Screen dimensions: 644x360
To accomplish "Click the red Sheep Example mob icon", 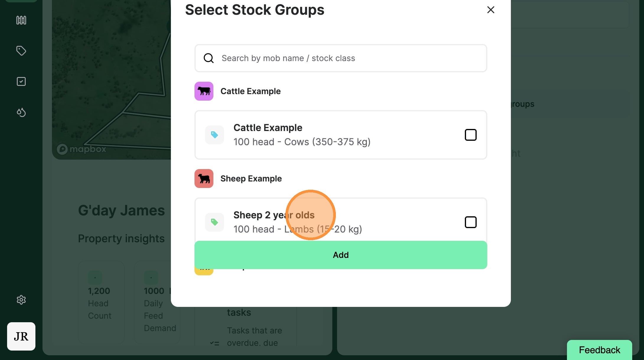I will (x=204, y=179).
